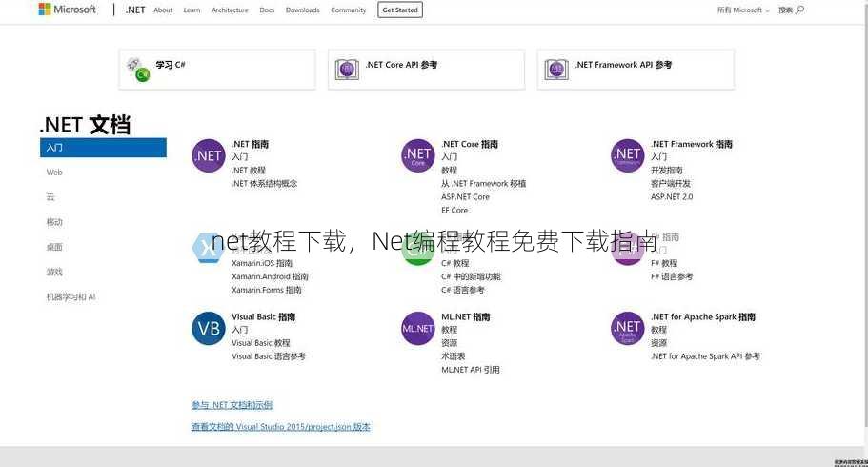Open the C# 教程 link

[455, 263]
